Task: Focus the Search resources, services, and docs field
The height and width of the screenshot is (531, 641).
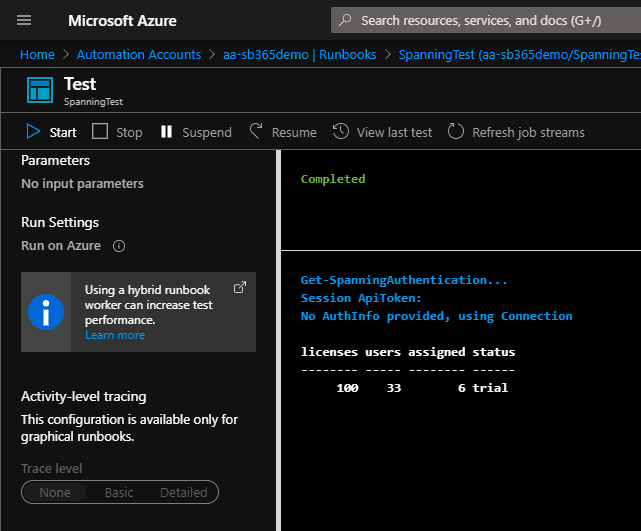Action: pyautogui.click(x=486, y=20)
